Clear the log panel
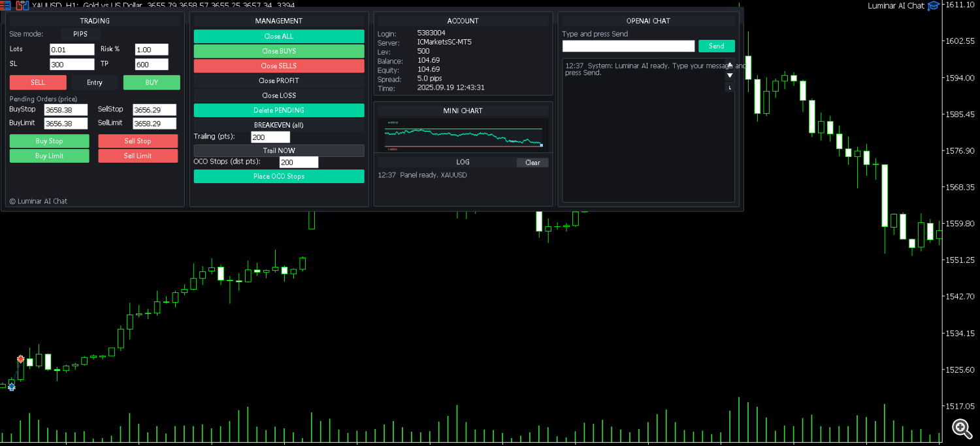The height and width of the screenshot is (446, 980). tap(532, 163)
